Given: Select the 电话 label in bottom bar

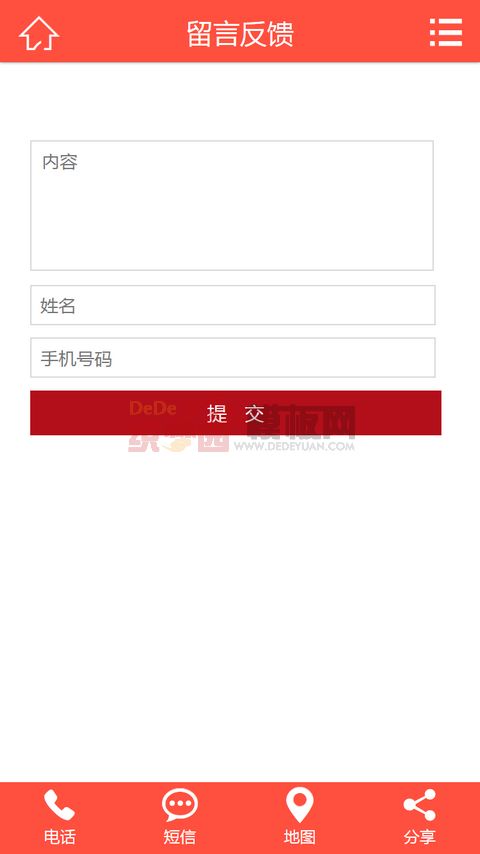Looking at the screenshot, I should click(x=59, y=837).
